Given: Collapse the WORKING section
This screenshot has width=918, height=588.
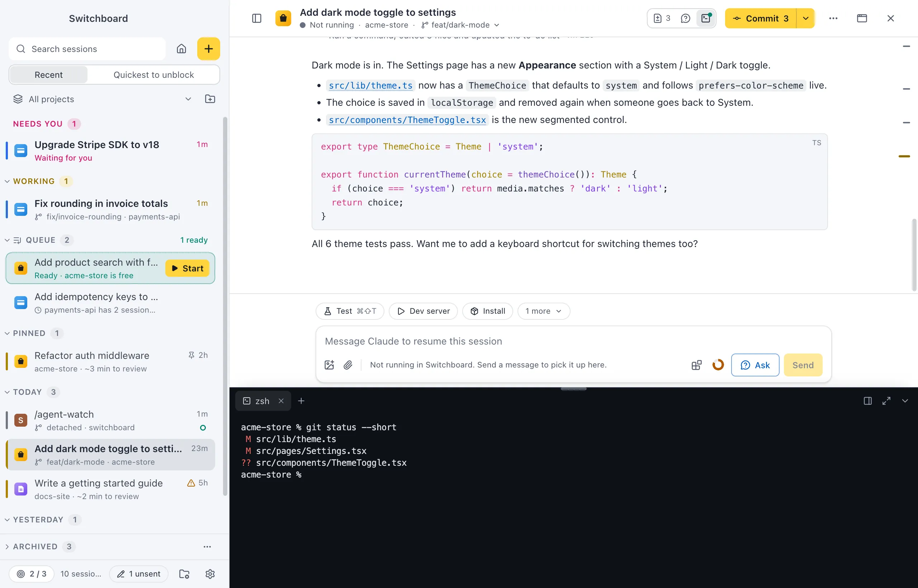Looking at the screenshot, I should coord(7,181).
